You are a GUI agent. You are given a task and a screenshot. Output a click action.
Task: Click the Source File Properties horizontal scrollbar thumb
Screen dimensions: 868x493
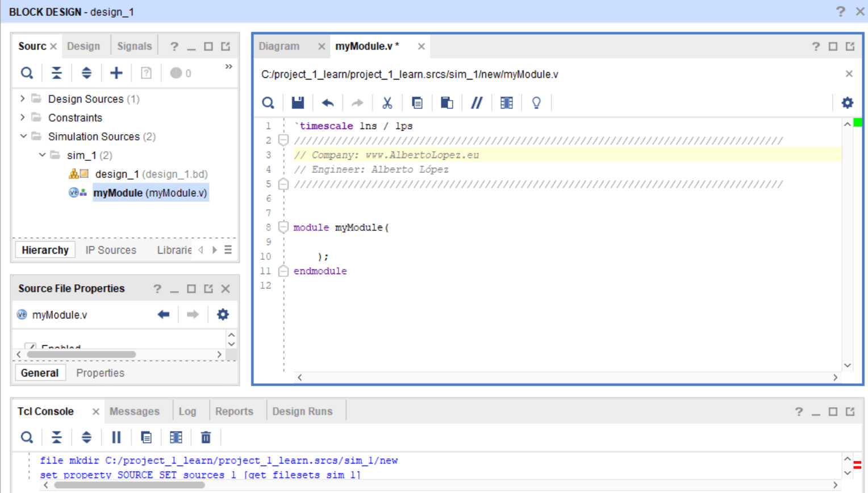pyautogui.click(x=82, y=354)
